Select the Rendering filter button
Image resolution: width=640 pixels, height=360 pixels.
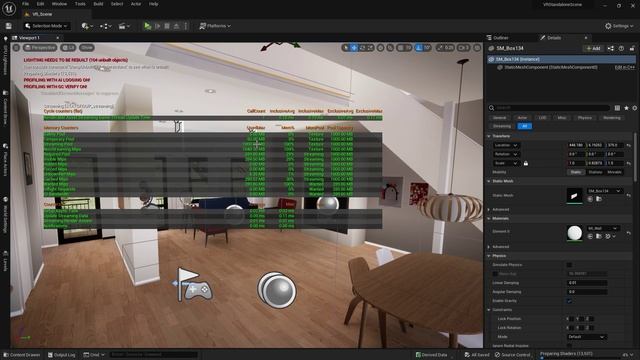tap(611, 118)
